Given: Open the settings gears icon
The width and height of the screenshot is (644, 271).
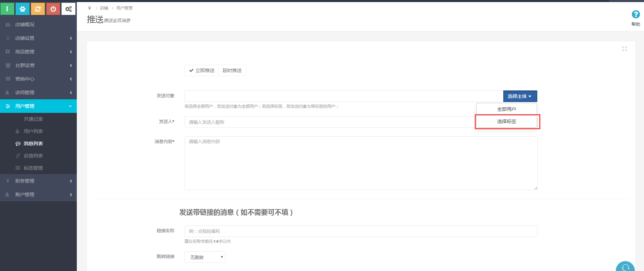Looking at the screenshot, I should pos(68,9).
